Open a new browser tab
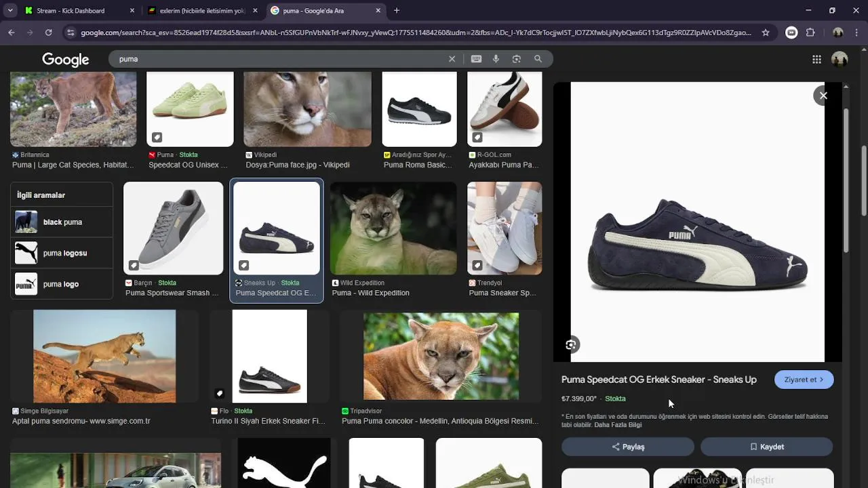 tap(397, 10)
